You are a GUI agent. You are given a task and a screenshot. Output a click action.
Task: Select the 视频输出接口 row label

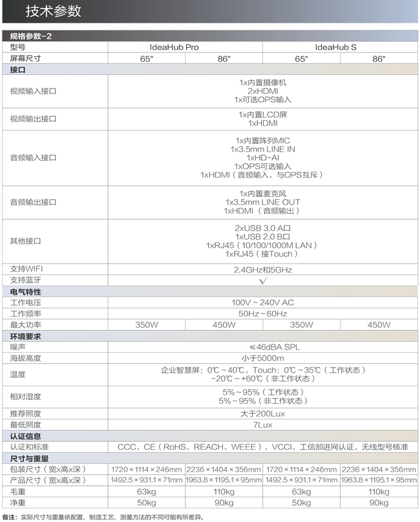click(x=33, y=119)
